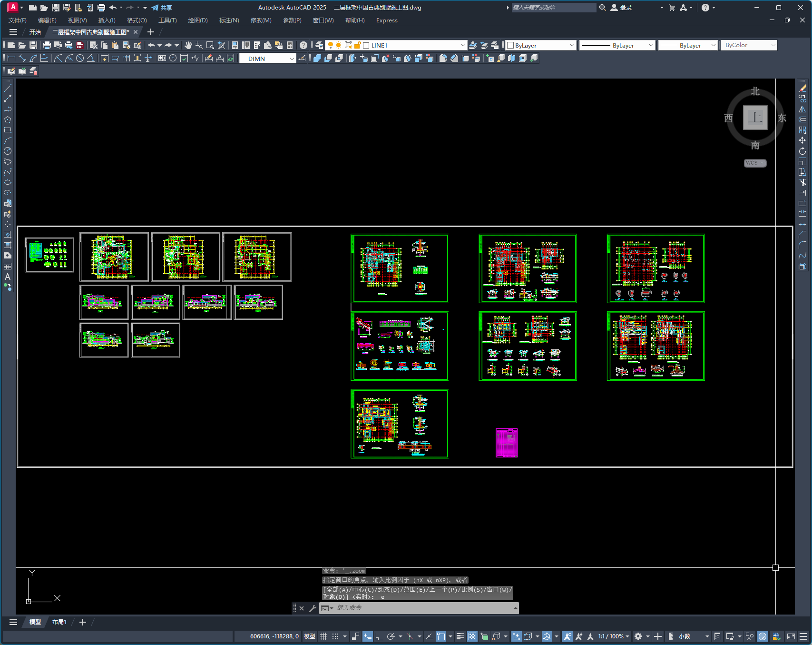
Task: Toggle the grid display in status bar
Action: coord(323,636)
